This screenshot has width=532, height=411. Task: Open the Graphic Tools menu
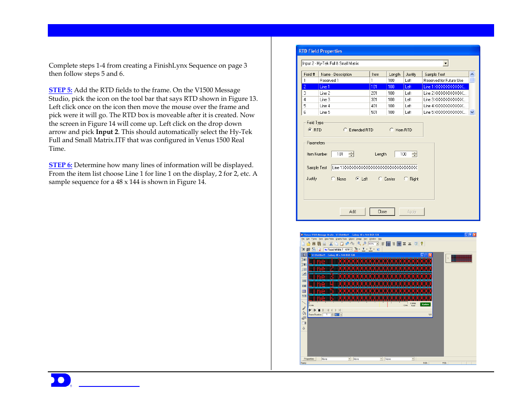point(341,239)
